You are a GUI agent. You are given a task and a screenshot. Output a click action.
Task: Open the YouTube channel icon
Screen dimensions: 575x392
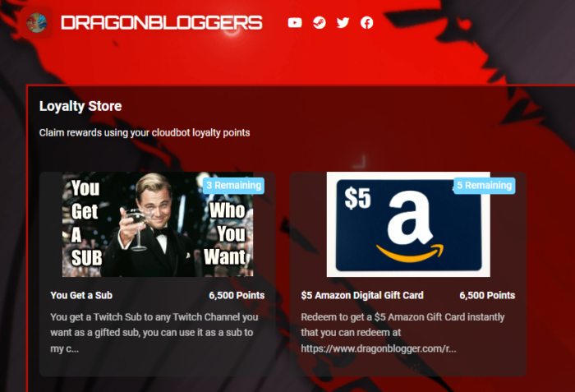[295, 23]
